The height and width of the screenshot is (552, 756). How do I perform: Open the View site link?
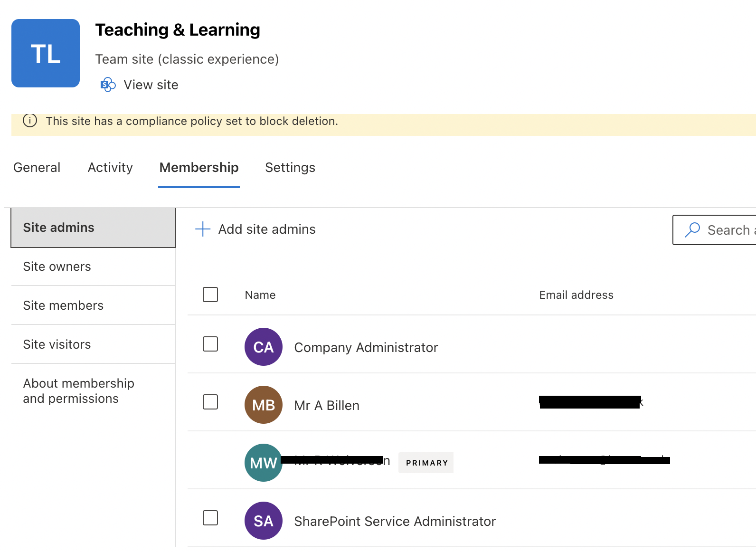click(151, 85)
